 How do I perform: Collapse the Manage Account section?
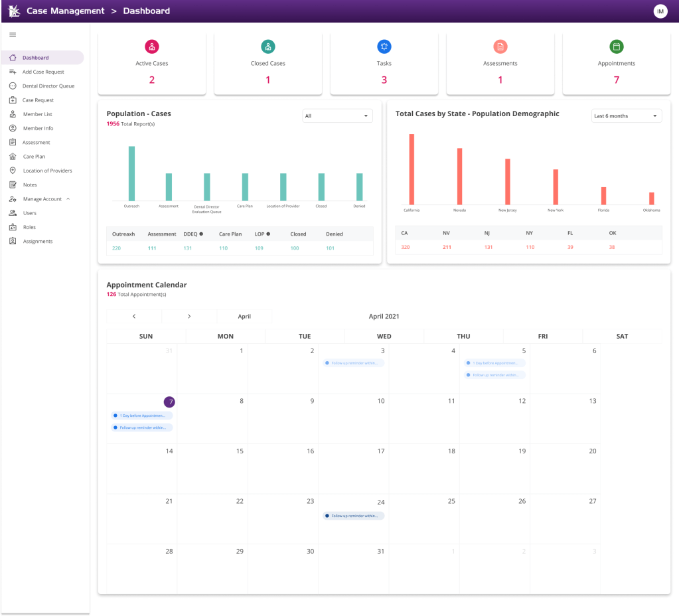pyautogui.click(x=68, y=199)
